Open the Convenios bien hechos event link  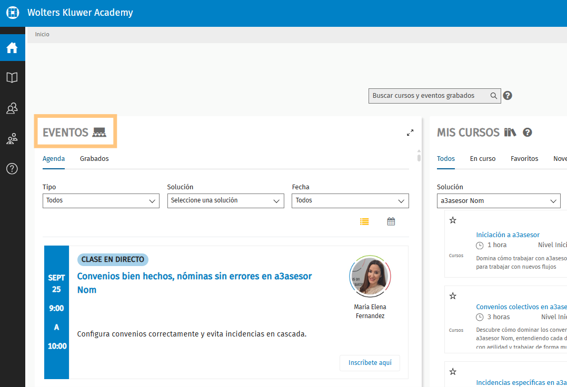195,283
